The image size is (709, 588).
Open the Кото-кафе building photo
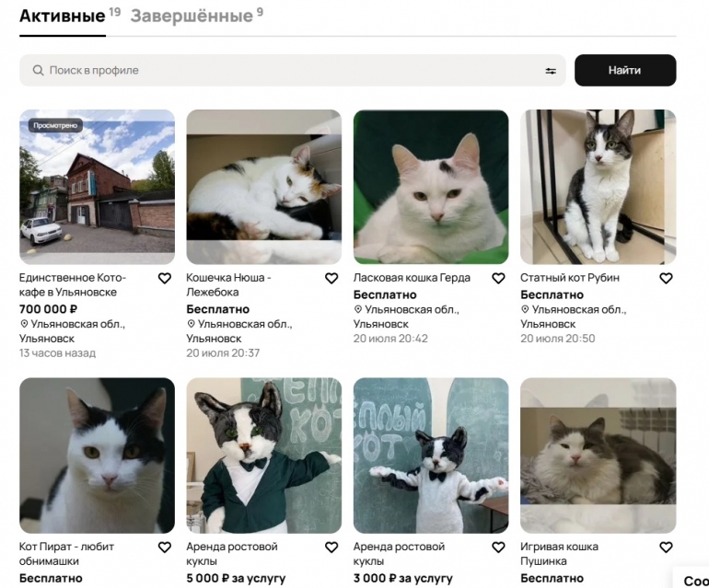(97, 187)
